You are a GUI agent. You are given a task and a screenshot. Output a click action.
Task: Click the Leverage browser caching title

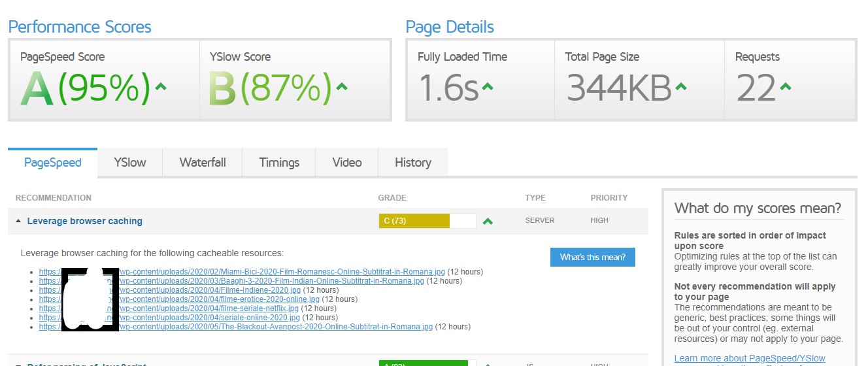point(85,221)
